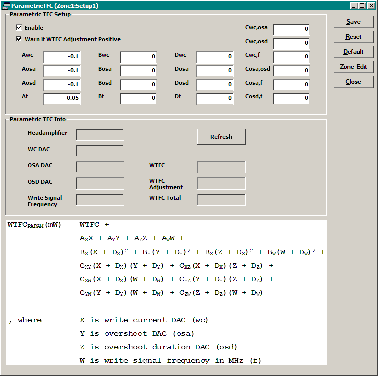Screen dimensions: 378x376
Task: Click the Cwc,f input field
Action: click(x=291, y=57)
